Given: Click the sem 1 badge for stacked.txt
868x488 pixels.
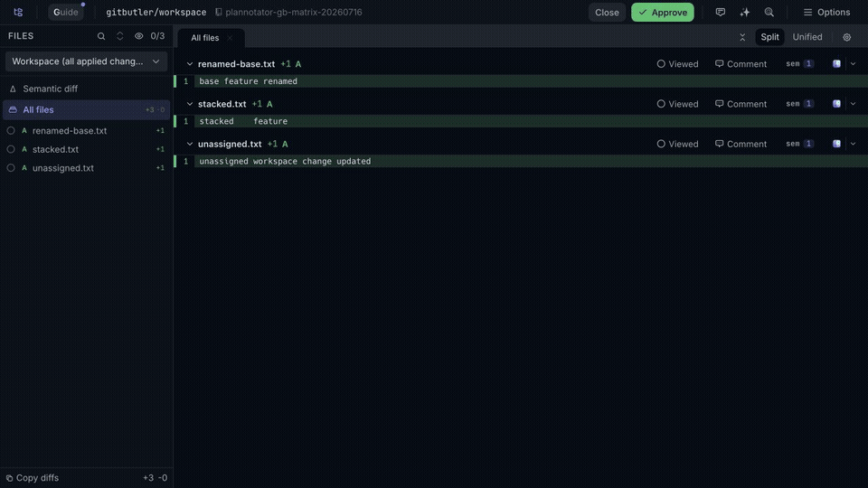Looking at the screenshot, I should [799, 103].
